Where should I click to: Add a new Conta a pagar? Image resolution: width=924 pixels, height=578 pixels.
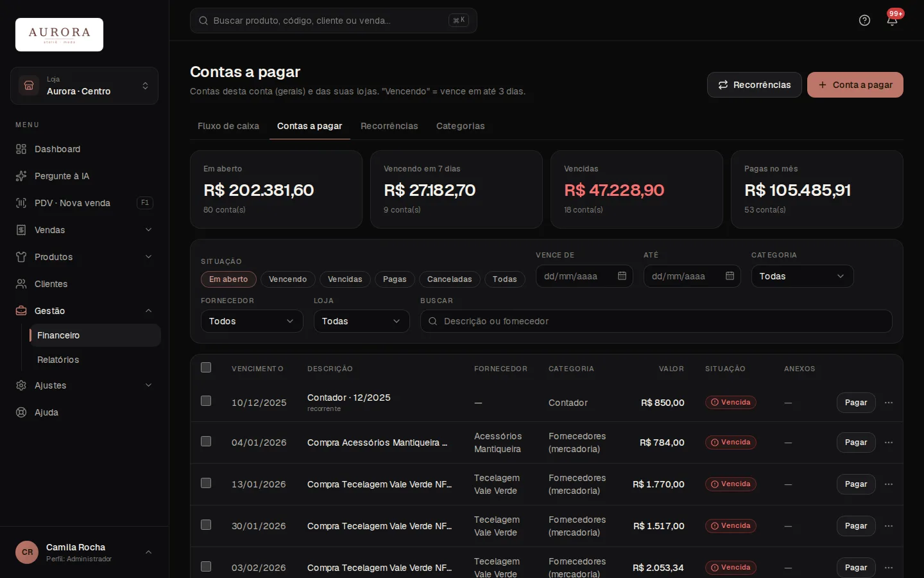coord(855,85)
